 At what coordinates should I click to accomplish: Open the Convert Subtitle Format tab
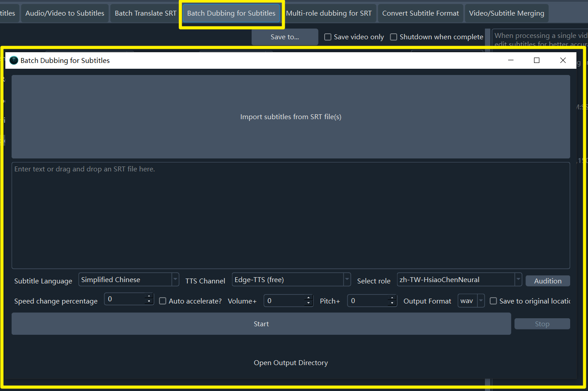[420, 13]
